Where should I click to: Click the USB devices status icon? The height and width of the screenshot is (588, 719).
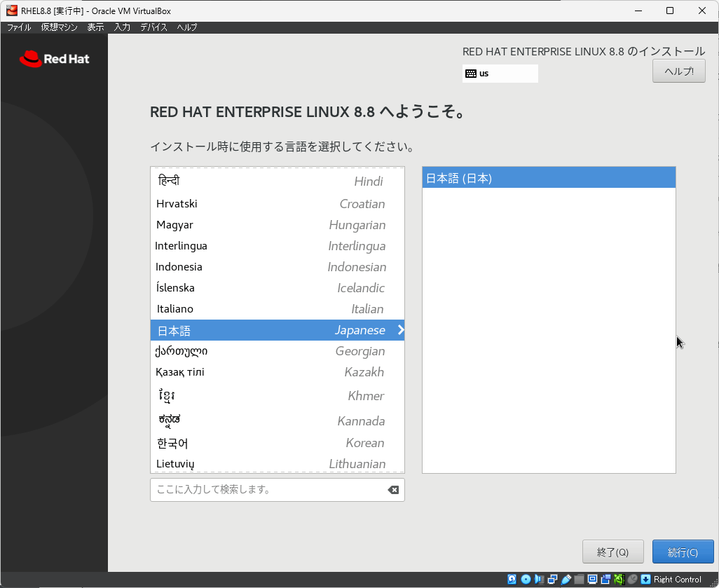[566, 580]
